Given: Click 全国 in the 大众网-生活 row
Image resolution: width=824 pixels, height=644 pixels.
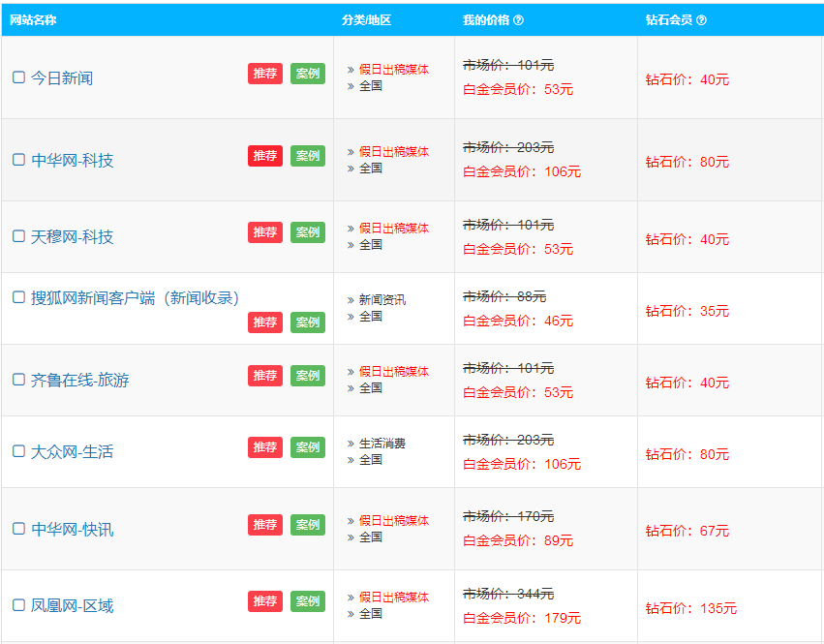Looking at the screenshot, I should tap(371, 459).
